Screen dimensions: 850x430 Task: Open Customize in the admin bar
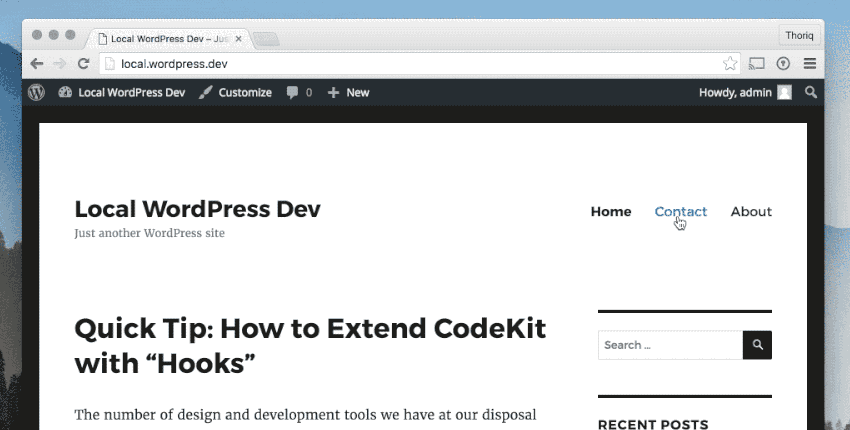click(235, 93)
